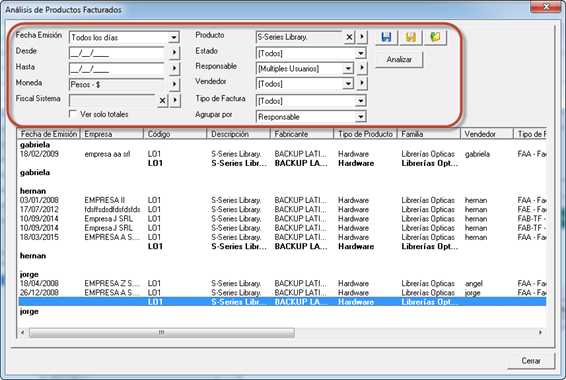Sort by Fabricante column header
The width and height of the screenshot is (566, 380).
pos(302,134)
